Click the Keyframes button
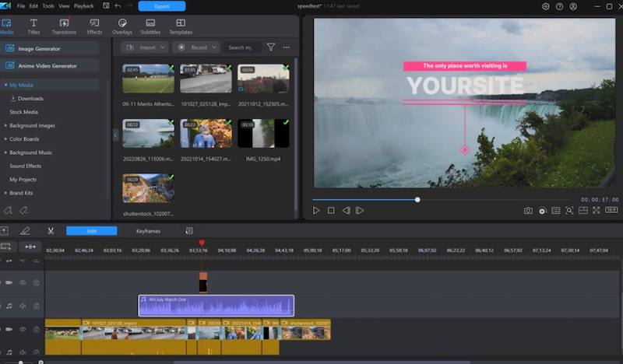This screenshot has width=623, height=364. (x=148, y=231)
